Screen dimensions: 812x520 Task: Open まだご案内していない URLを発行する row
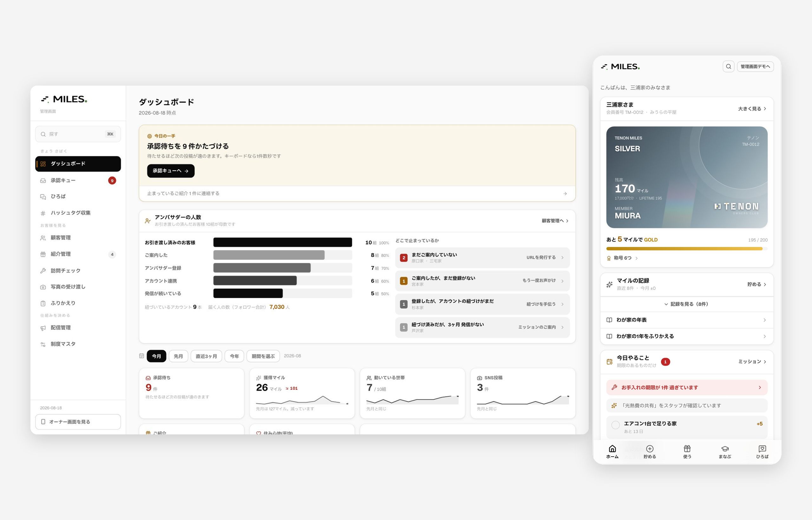point(482,258)
